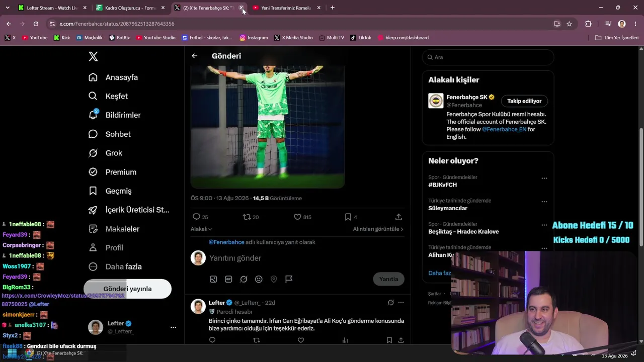The height and width of the screenshot is (362, 644).
Task: Add a location tag to the reply
Action: pos(274,279)
